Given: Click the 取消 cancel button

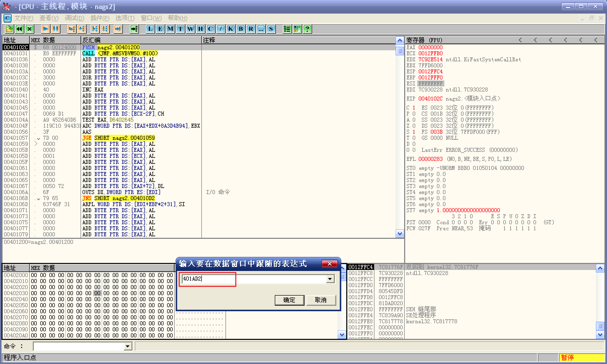Looking at the screenshot, I should coord(321,300).
